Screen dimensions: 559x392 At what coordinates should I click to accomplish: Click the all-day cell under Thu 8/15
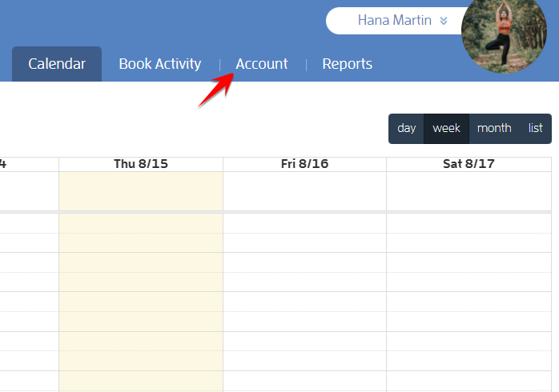coord(141,191)
